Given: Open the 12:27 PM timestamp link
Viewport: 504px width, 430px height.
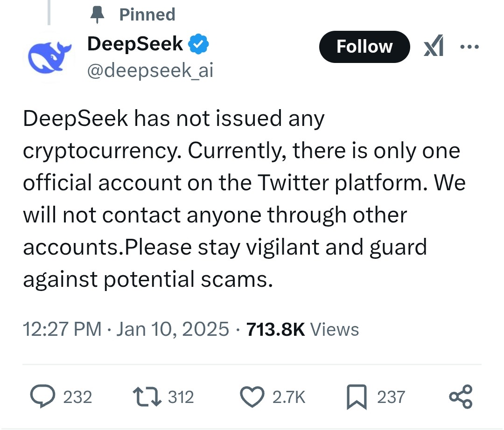Looking at the screenshot, I should pos(126,329).
